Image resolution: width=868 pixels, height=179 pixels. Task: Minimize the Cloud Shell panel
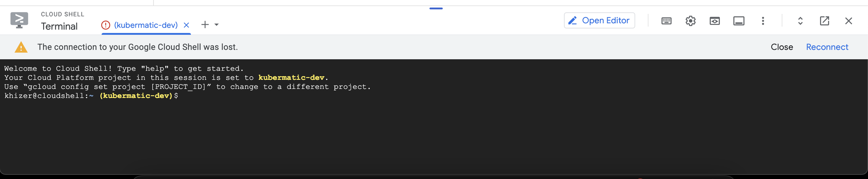pos(739,21)
